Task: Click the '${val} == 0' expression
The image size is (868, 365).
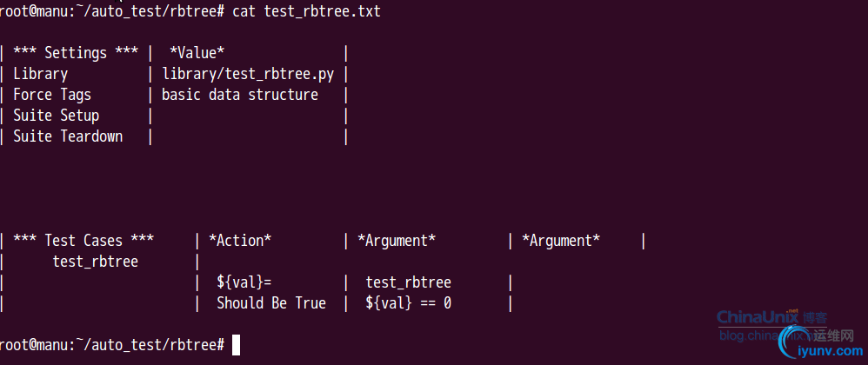Action: pyautogui.click(x=409, y=303)
